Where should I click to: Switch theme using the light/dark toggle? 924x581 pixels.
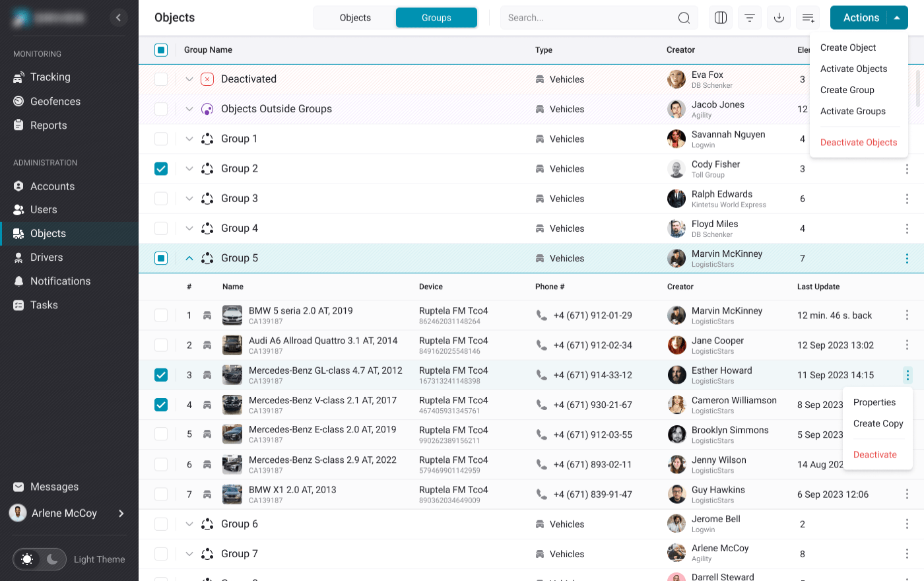click(x=40, y=559)
